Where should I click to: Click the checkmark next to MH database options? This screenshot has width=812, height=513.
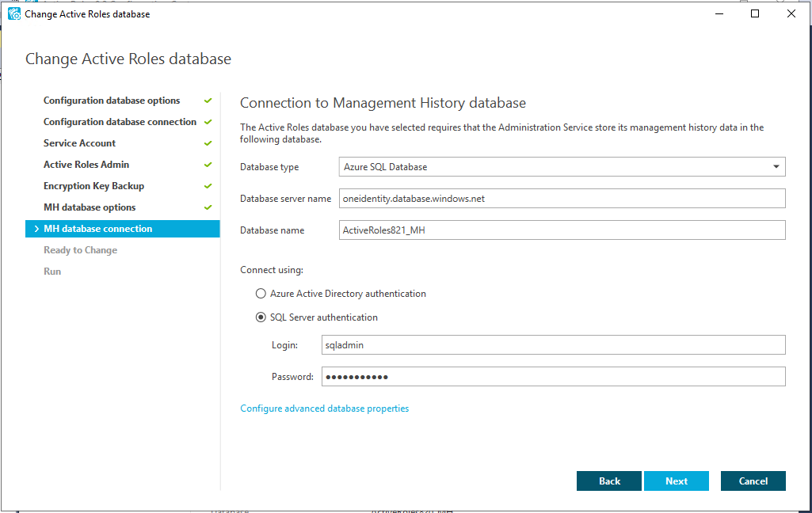[x=208, y=207]
